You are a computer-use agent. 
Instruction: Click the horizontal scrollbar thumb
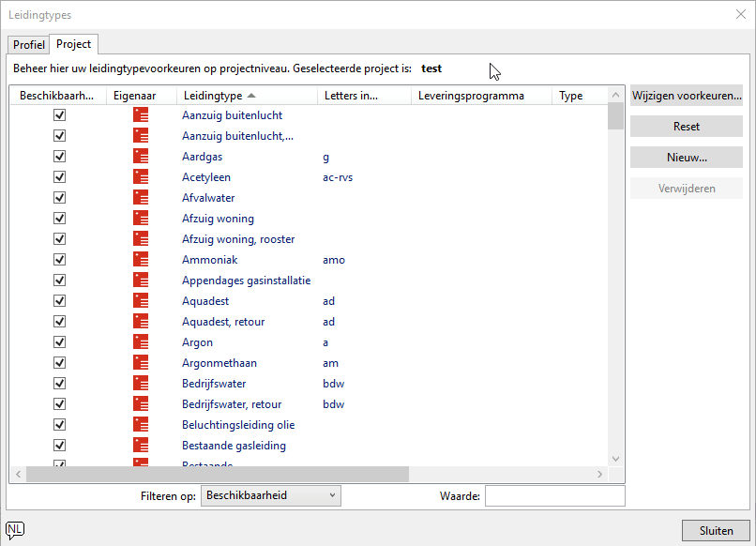point(218,474)
